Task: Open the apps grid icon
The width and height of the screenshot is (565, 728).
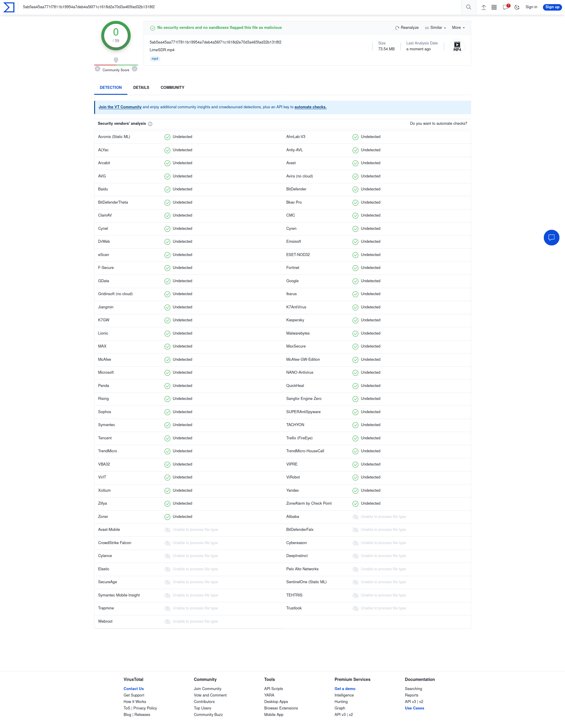Action: click(494, 7)
